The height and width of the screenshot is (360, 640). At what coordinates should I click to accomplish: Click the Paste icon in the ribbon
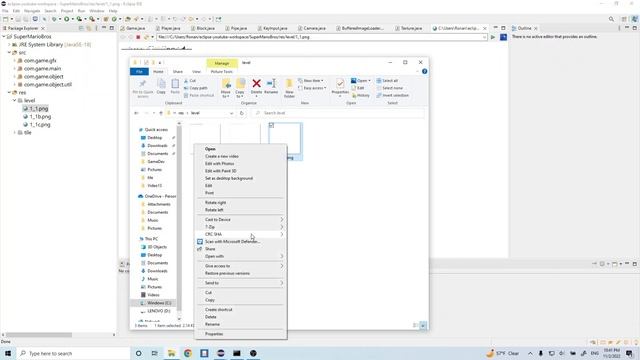[x=175, y=84]
